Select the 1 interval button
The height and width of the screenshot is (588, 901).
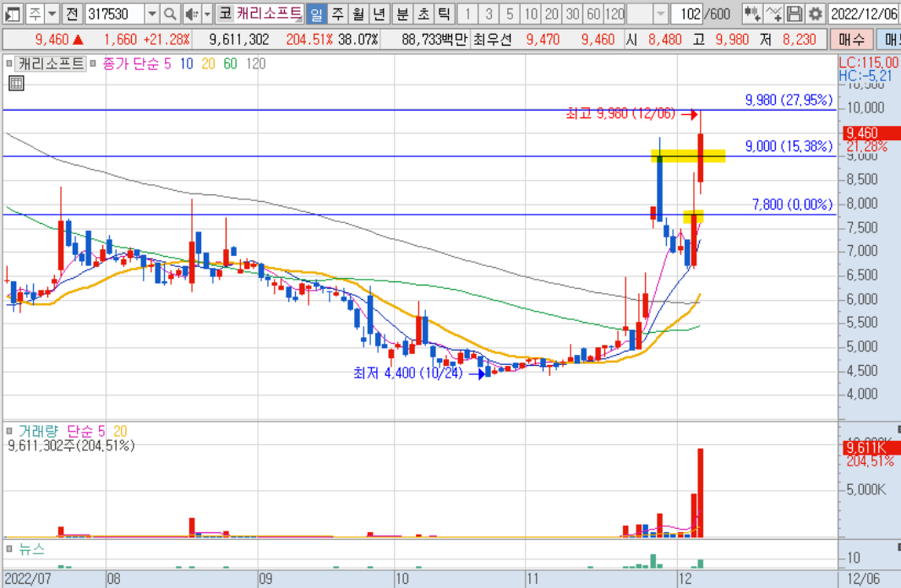click(467, 14)
